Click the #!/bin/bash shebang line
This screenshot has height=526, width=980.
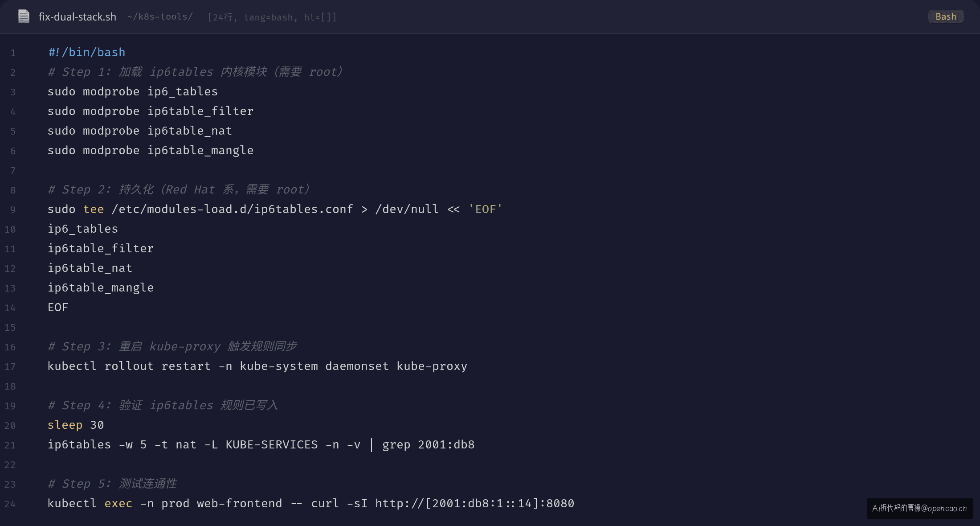(87, 53)
